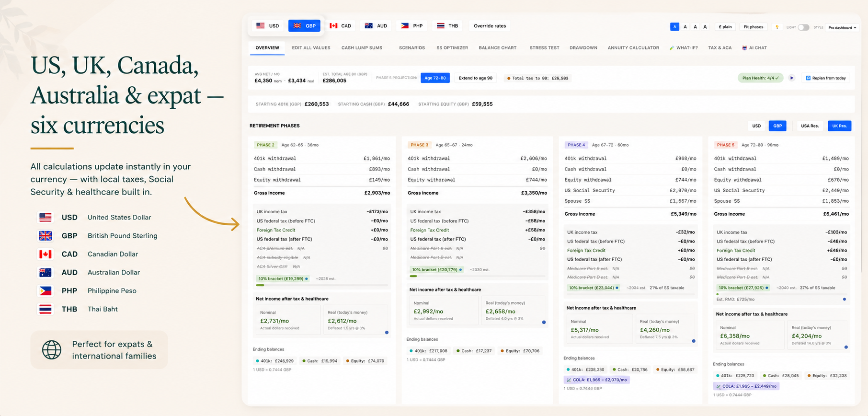Click the UK flag beside GBP in list

click(x=46, y=236)
